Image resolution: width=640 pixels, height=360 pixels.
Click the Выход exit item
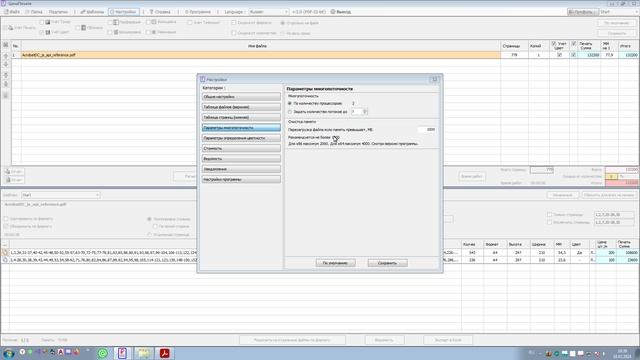pos(341,12)
